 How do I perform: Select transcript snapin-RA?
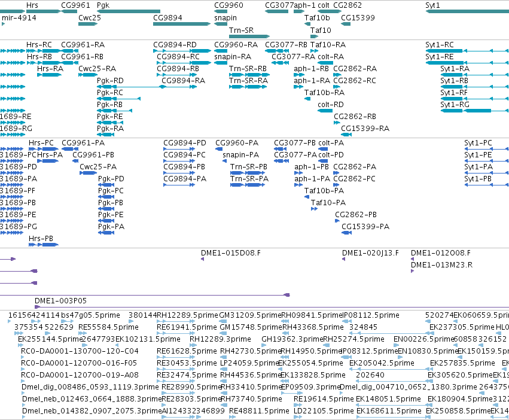click(221, 63)
